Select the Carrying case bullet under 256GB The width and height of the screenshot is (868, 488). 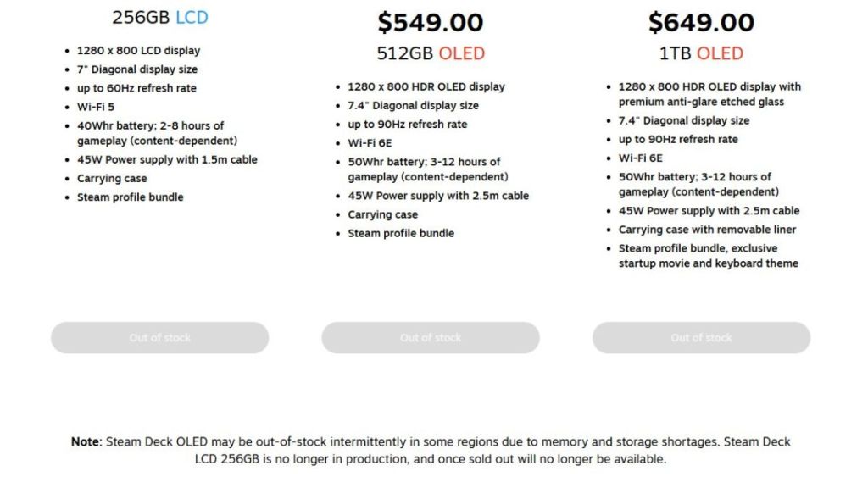[112, 178]
